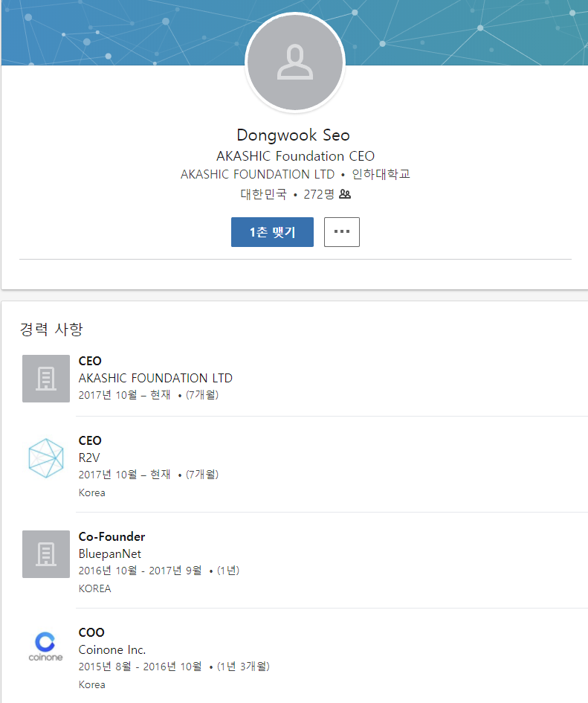Click AKASHIC FOUNDATION LTD in profile header
588x703 pixels.
(257, 174)
